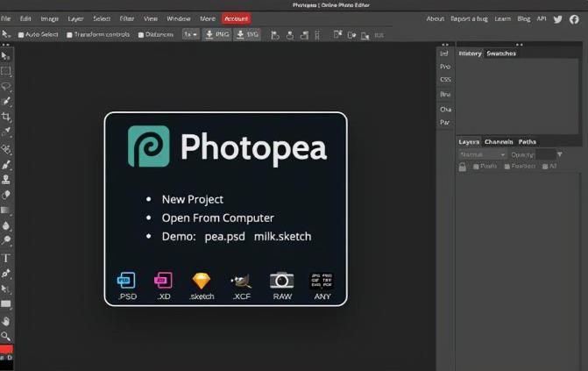
Task: Open the File menu
Action: [x=5, y=18]
